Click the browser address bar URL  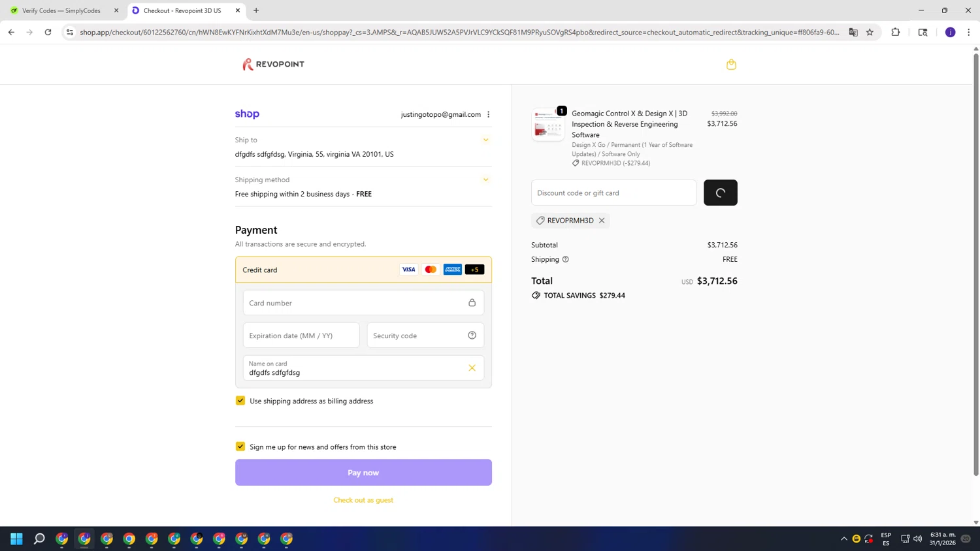point(459,32)
